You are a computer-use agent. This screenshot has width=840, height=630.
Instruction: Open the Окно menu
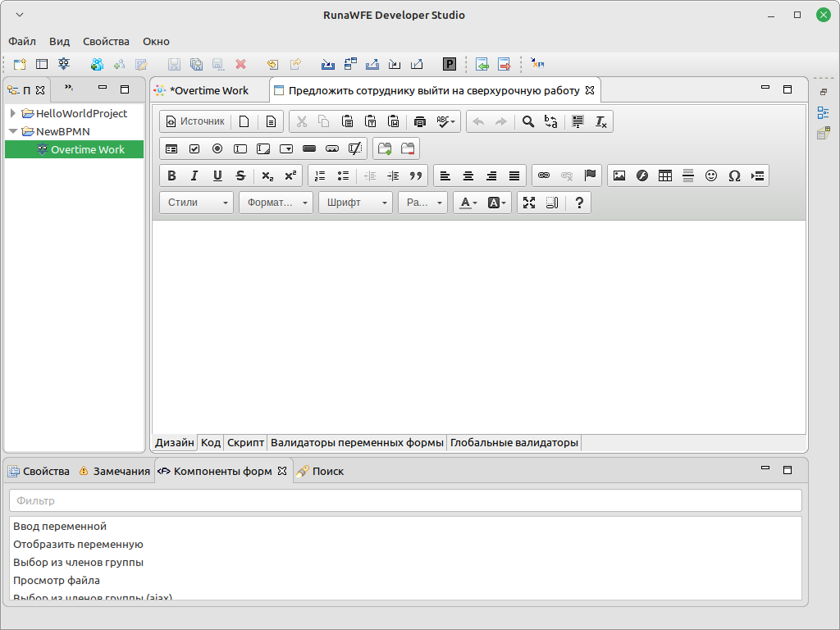click(x=156, y=41)
